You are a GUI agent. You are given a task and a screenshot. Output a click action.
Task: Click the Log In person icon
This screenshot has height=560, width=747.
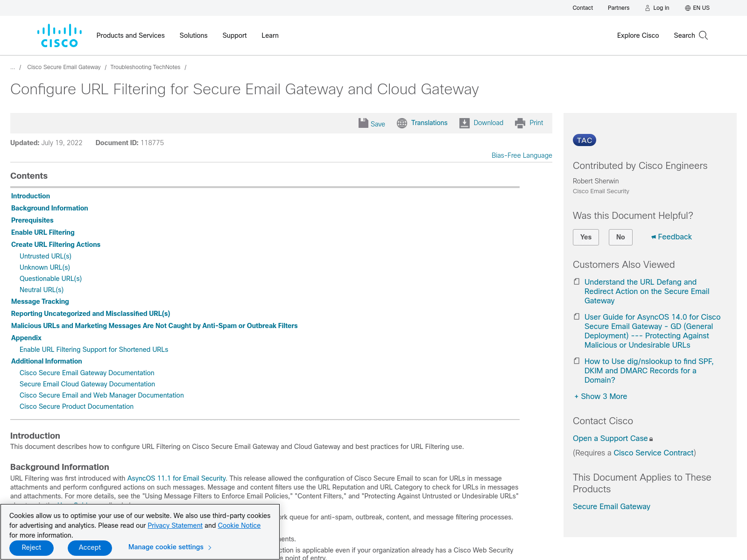(648, 8)
